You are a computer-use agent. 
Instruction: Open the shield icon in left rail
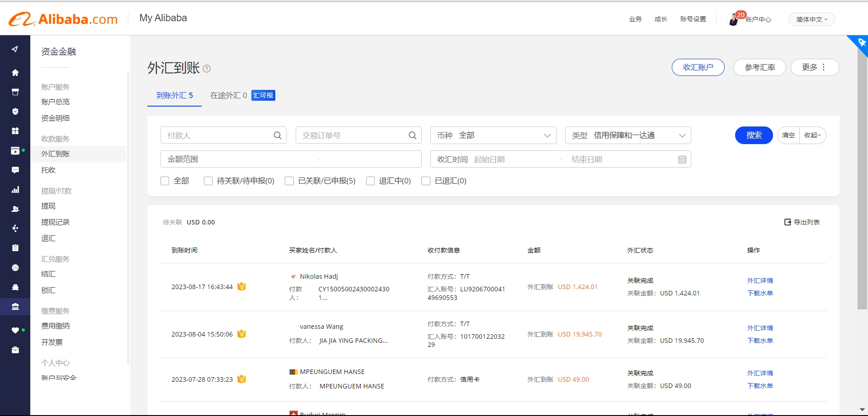[x=15, y=111]
